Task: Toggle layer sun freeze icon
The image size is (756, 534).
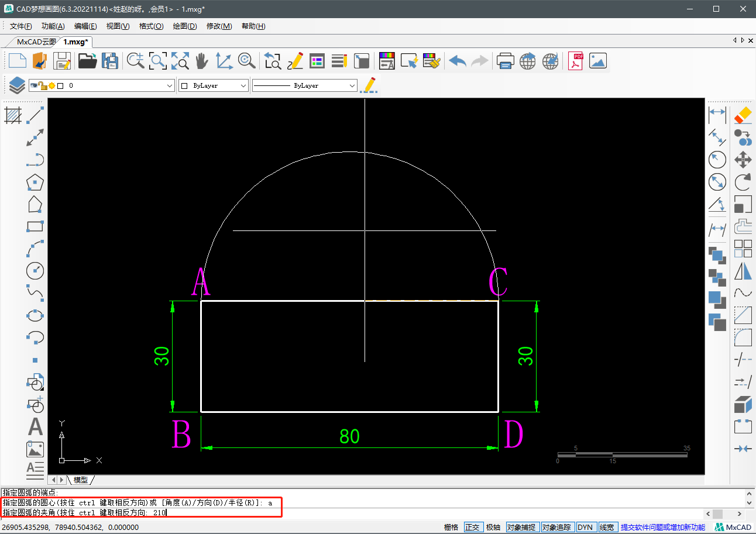Action: (51, 85)
